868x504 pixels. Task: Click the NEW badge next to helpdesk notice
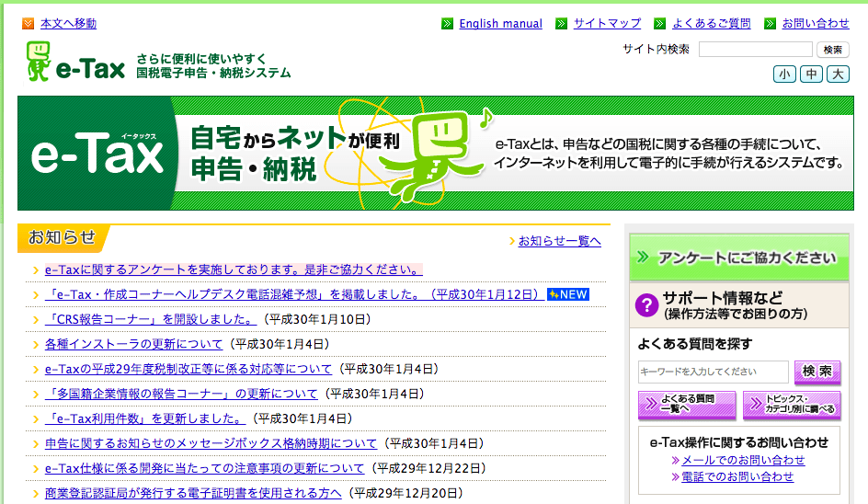(568, 294)
